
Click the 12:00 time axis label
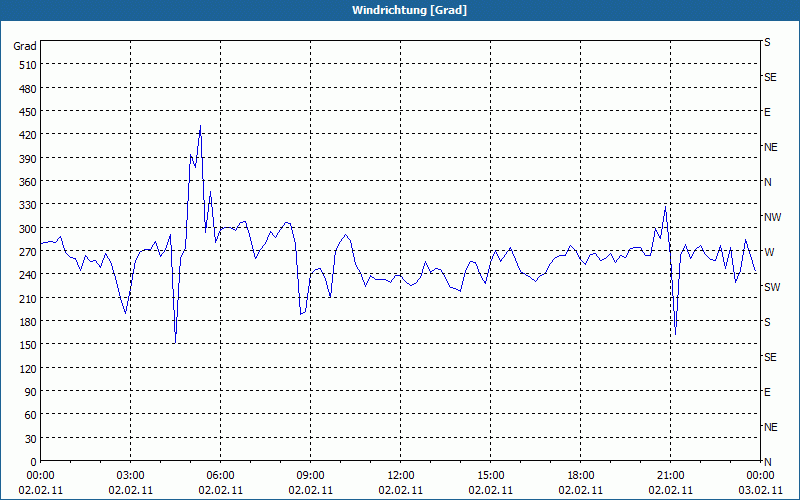coord(401,476)
